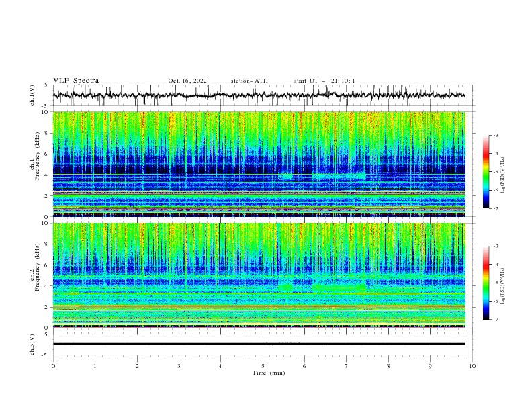This screenshot has height=411, width=532.
Task: Click time axis tick label '7'
Action: coord(347,366)
